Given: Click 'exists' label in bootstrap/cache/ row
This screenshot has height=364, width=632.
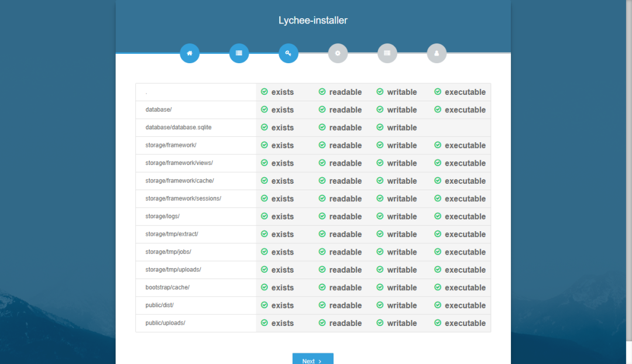Looking at the screenshot, I should point(283,287).
